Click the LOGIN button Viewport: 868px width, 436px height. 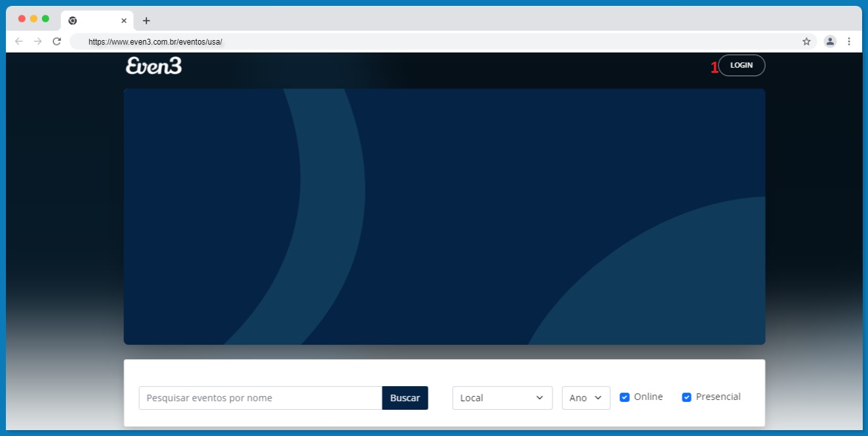tap(741, 66)
